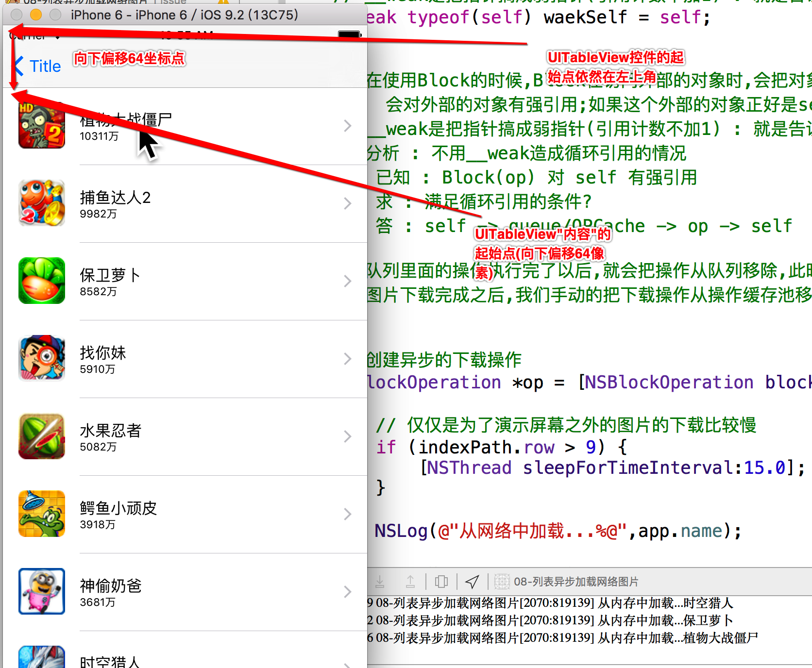The image size is (812, 668).
Task: Open disclosure chevron on 水果忍者 row
Action: pyautogui.click(x=348, y=436)
